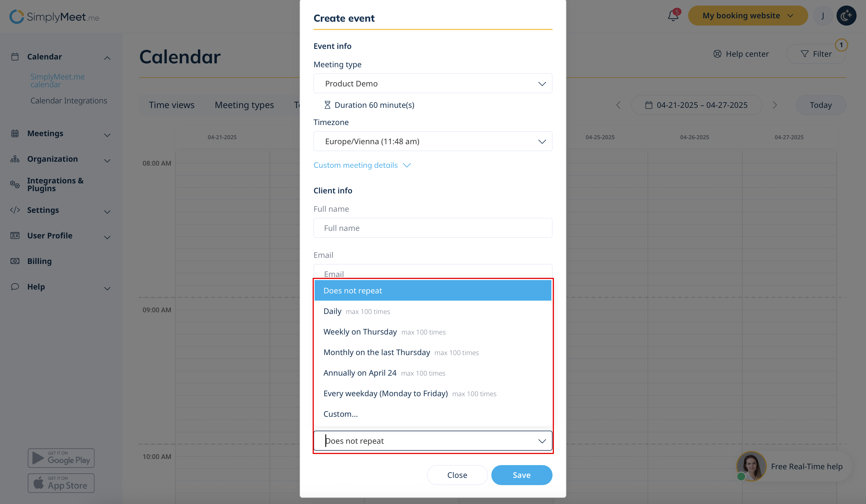Toggle the dark mode moon icon
This screenshot has width=866, height=504.
tap(846, 16)
